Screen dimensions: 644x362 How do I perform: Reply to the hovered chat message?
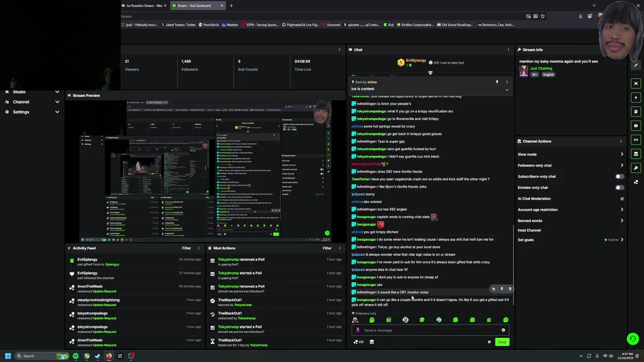pos(494,289)
